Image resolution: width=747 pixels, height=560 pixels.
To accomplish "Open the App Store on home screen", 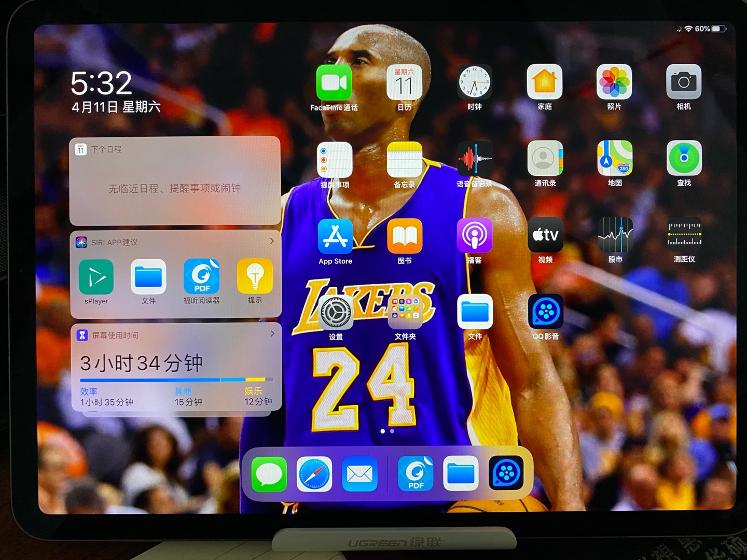I will tap(335, 236).
